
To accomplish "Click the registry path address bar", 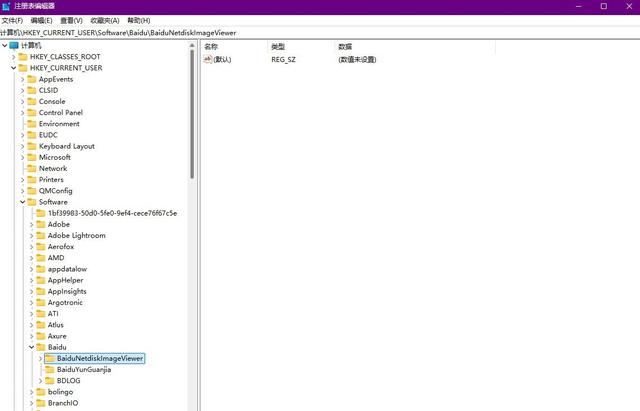I will click(320, 33).
